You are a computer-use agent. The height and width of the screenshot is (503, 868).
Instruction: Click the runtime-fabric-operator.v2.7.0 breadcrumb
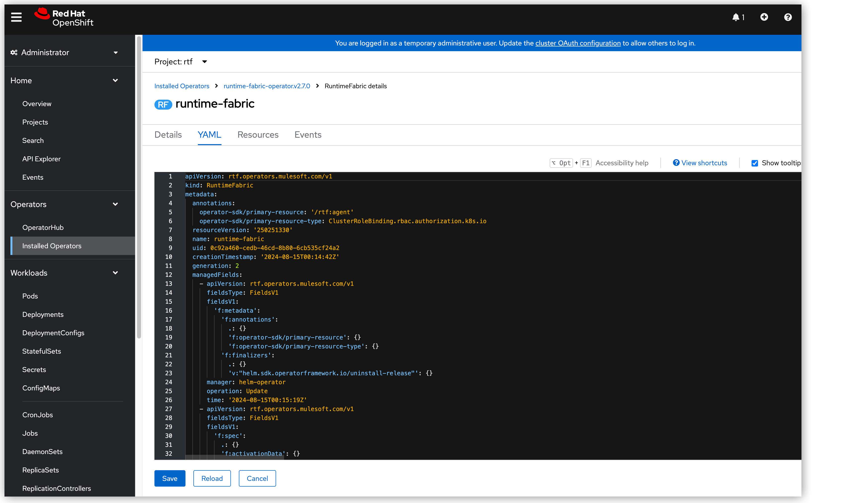tap(267, 86)
